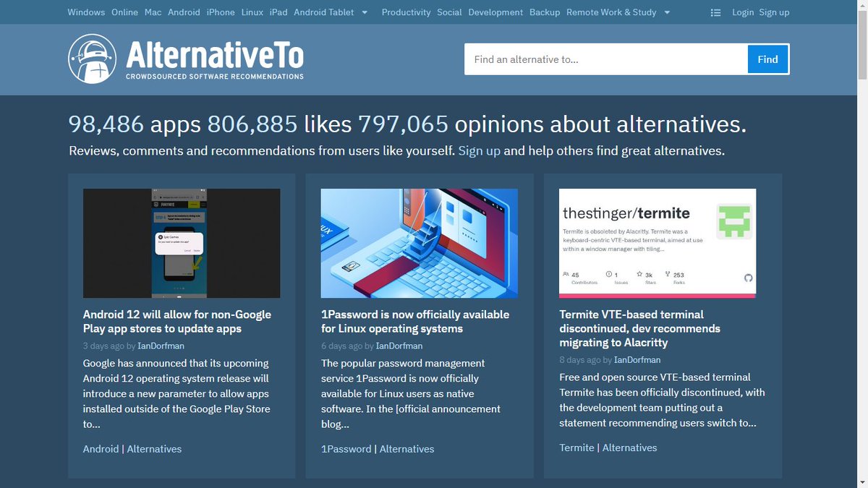This screenshot has width=868, height=488.
Task: Click Alternatives link next to 1Password
Action: [407, 448]
